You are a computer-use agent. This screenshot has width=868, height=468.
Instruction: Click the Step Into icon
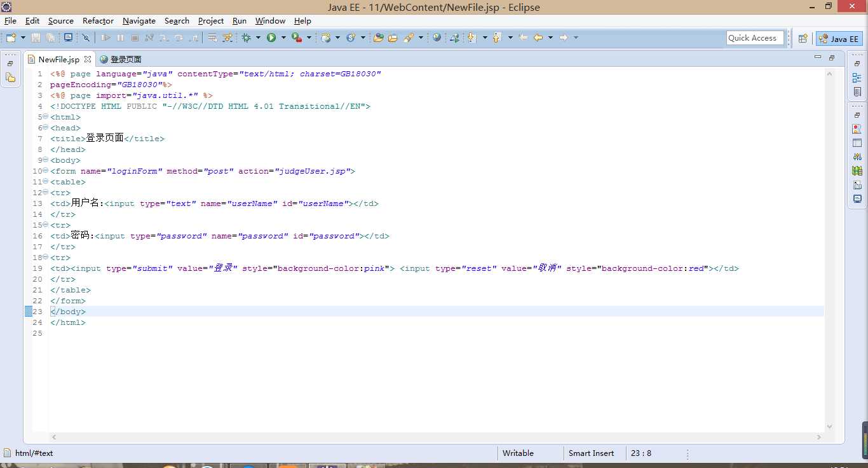(x=164, y=38)
